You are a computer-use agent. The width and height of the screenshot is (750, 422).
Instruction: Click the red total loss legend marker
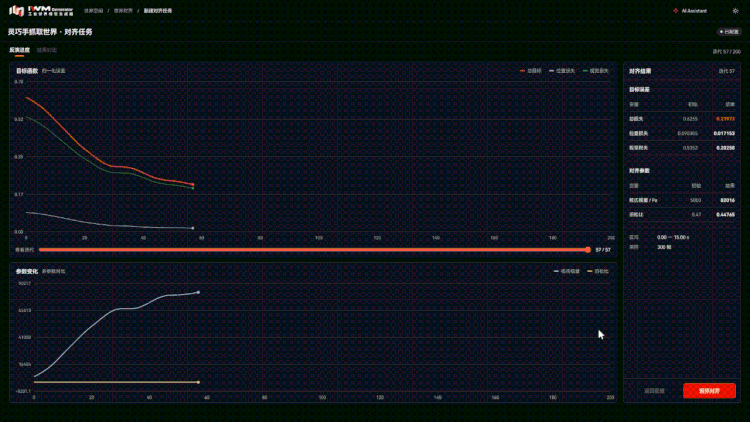[x=522, y=71]
